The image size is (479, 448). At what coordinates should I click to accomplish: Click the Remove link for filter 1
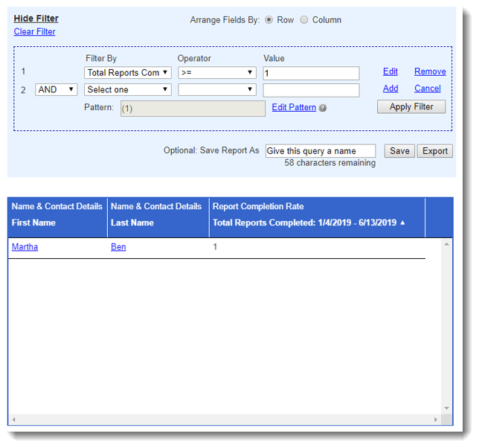(x=430, y=72)
